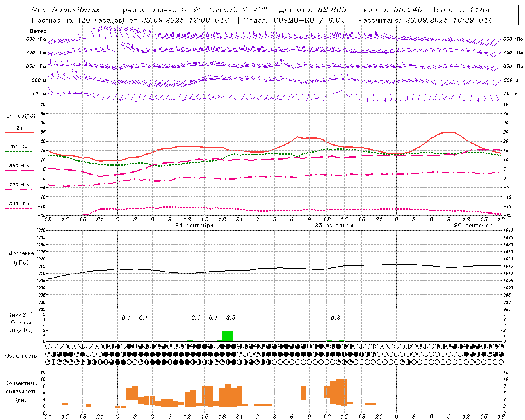Click the 'Давление' pressure panel label
The width and height of the screenshot is (525, 420).
pos(21,253)
